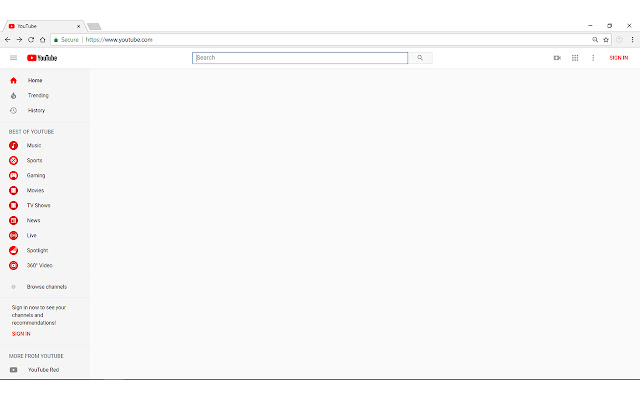
Task: Open the TV Shows channel icon
Action: (13, 205)
